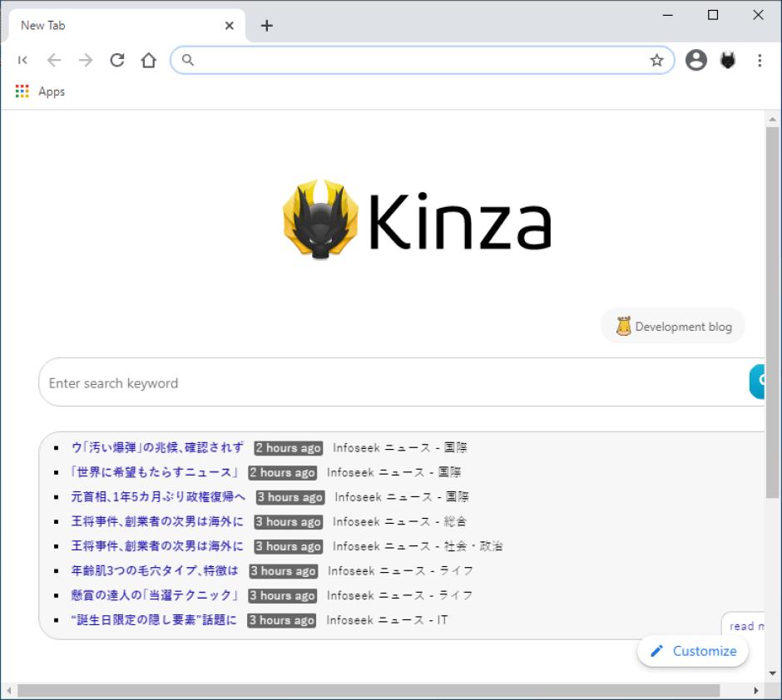Click "2 hours ago" badge beside ウ「汚い爆弾」headline

click(x=289, y=448)
